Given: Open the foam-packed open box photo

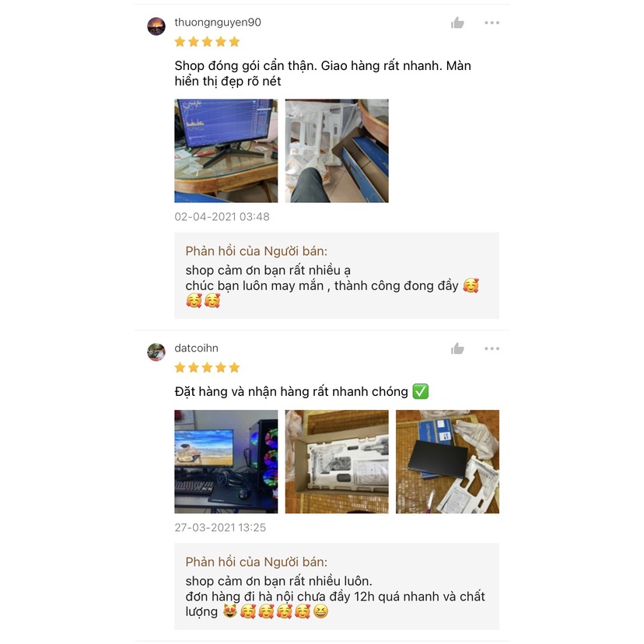Looking at the screenshot, I should point(337,462).
